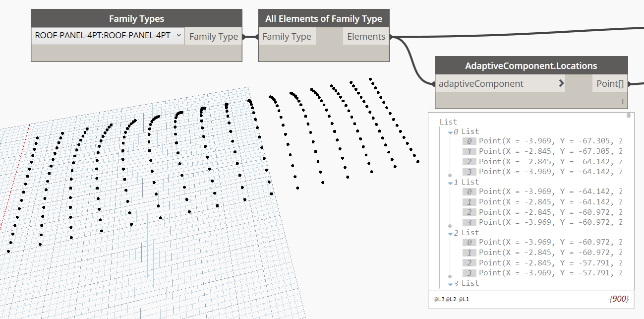Click the preview list scrollbar thumb
Image resolution: width=644 pixels, height=319 pixels.
[629, 116]
